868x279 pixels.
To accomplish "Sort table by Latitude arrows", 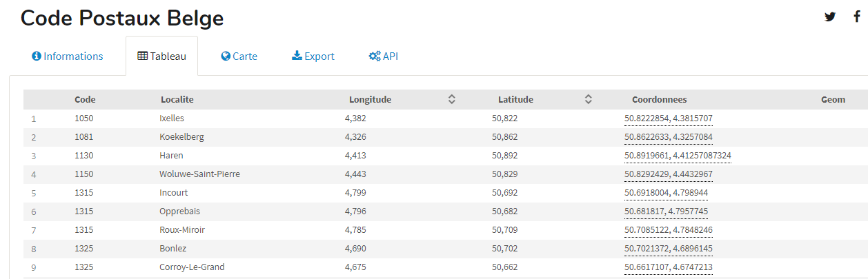I will (589, 100).
